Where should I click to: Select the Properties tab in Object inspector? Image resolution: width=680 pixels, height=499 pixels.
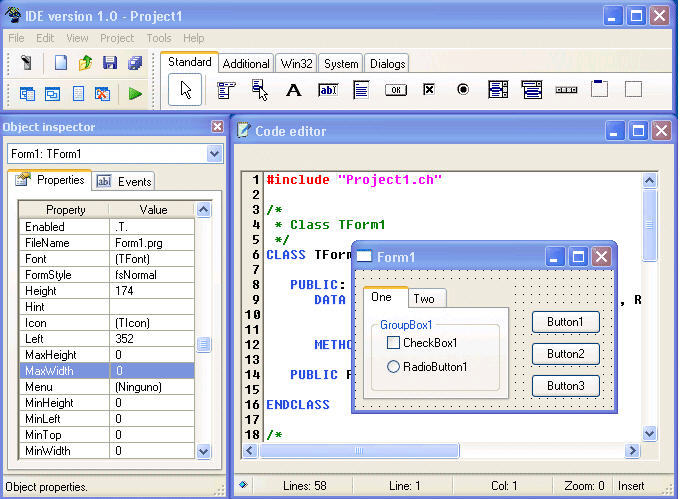click(50, 179)
